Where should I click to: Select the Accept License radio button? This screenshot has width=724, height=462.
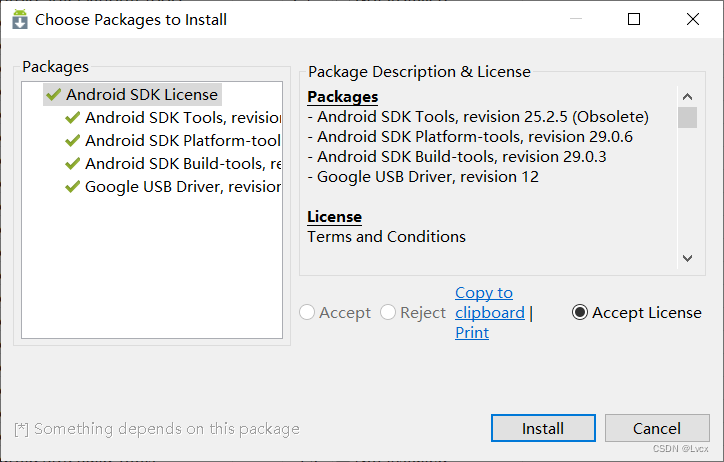(580, 313)
